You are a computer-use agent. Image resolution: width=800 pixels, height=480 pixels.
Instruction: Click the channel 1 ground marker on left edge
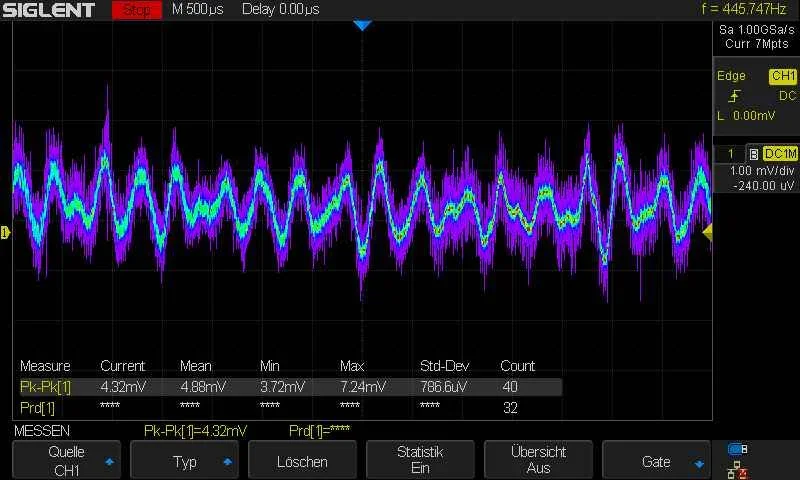[5, 232]
